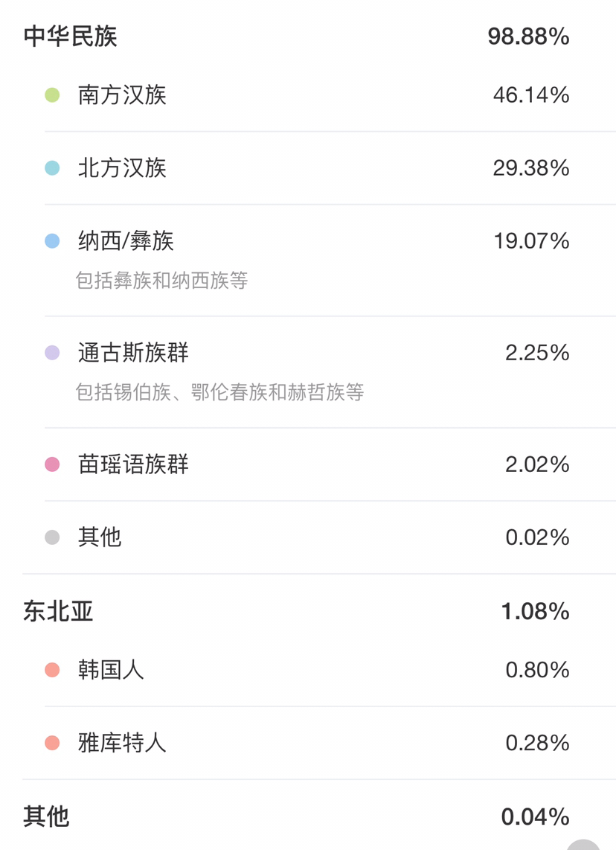
Task: Open the 韩国人 entry label
Action: pos(111,670)
